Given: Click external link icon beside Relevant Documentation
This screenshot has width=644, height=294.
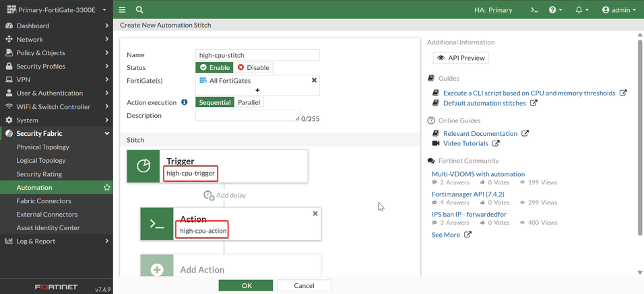Looking at the screenshot, I should [525, 133].
